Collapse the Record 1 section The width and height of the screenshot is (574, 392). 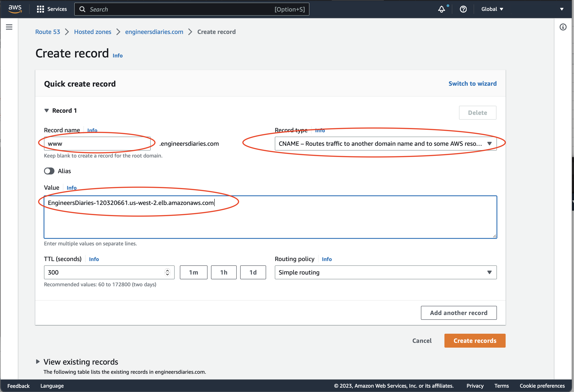46,111
